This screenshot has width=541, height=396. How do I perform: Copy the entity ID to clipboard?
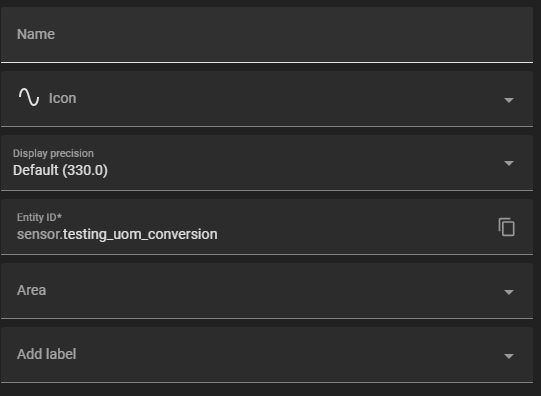[x=506, y=227]
